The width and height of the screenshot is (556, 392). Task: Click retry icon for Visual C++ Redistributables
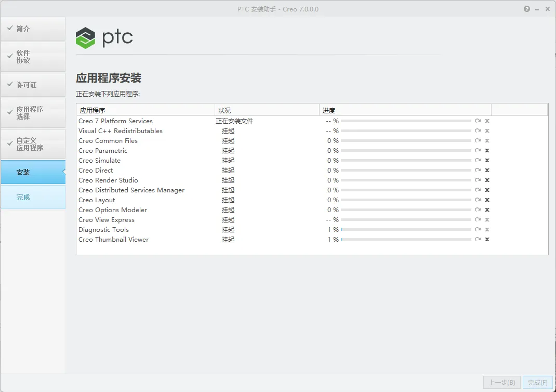478,131
